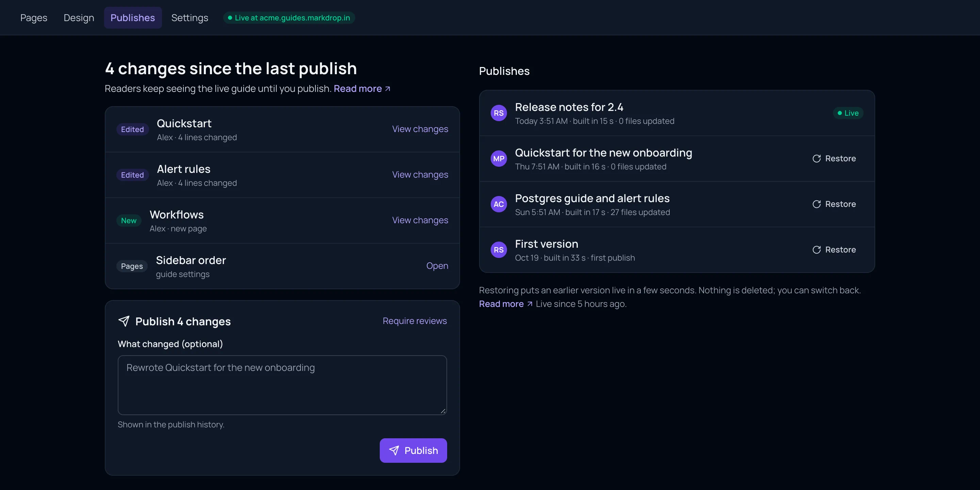Click the 'Shown in the publish history.' hint
Screen dimensions: 980x490
pos(171,425)
